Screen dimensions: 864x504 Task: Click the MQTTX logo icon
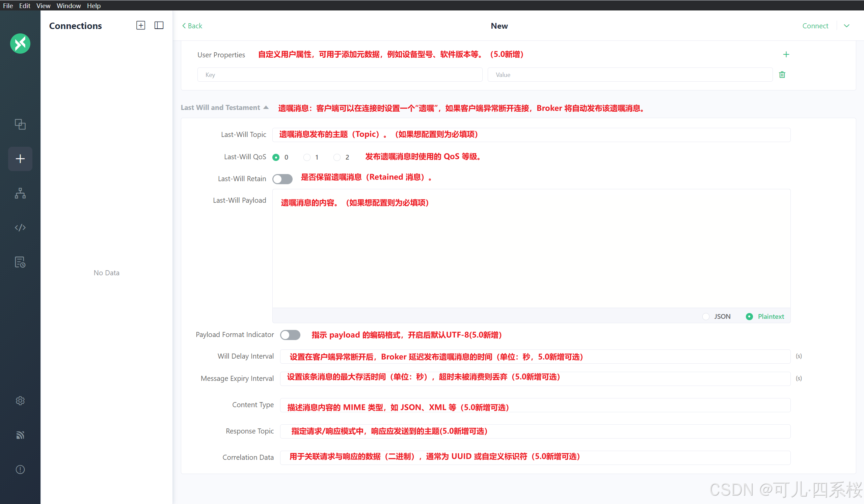(20, 44)
